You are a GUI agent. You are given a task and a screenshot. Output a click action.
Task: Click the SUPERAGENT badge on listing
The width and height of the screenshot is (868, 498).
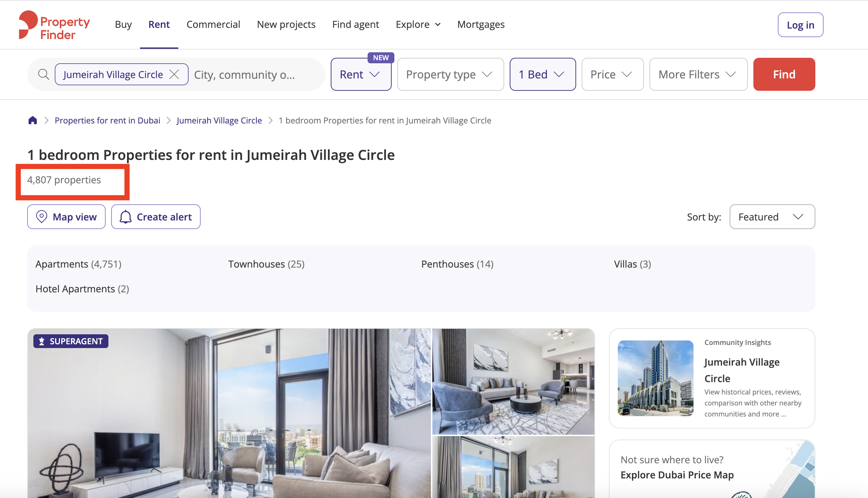(71, 341)
